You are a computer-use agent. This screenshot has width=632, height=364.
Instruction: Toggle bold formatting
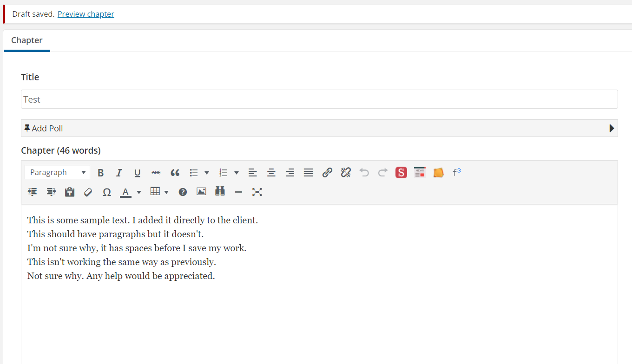coord(101,173)
